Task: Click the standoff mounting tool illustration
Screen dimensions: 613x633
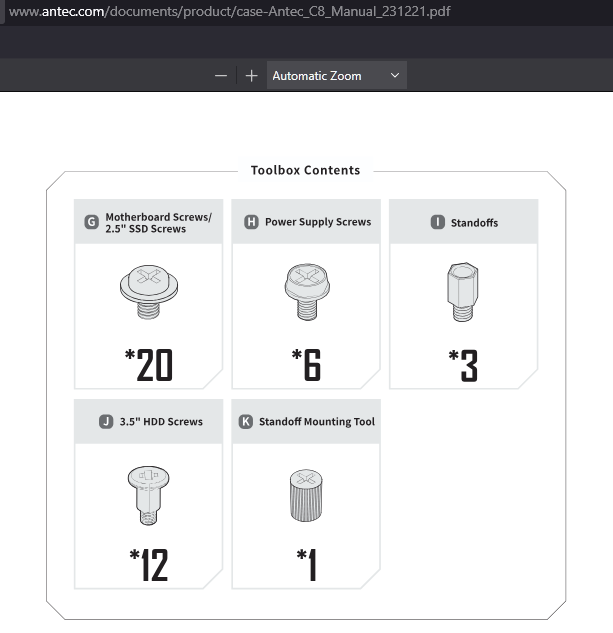Action: click(306, 495)
